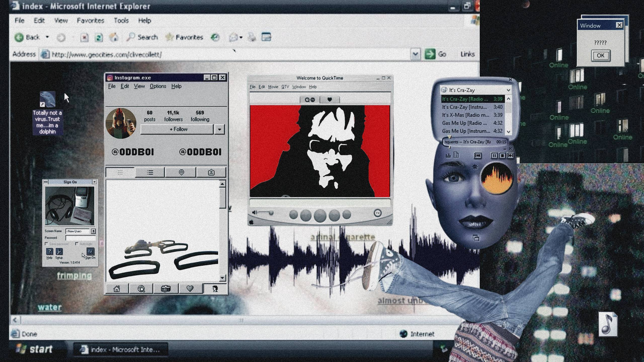Image resolution: width=644 pixels, height=362 pixels.
Task: Select 'Gas Me Up [Radio' track row
Action: point(473,123)
